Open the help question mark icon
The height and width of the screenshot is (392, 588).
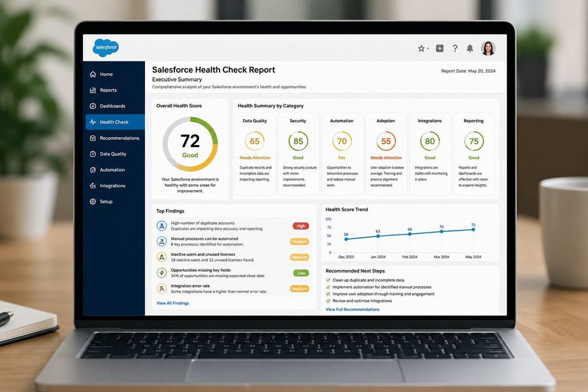click(455, 48)
